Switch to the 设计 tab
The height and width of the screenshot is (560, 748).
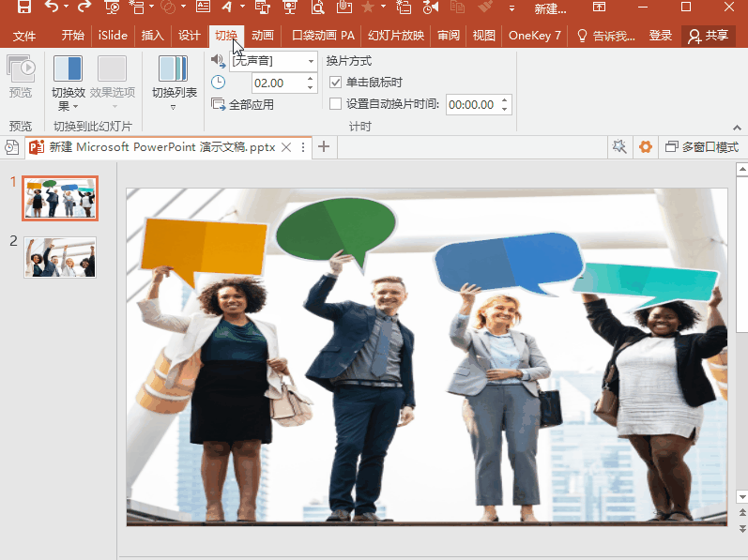tap(190, 36)
